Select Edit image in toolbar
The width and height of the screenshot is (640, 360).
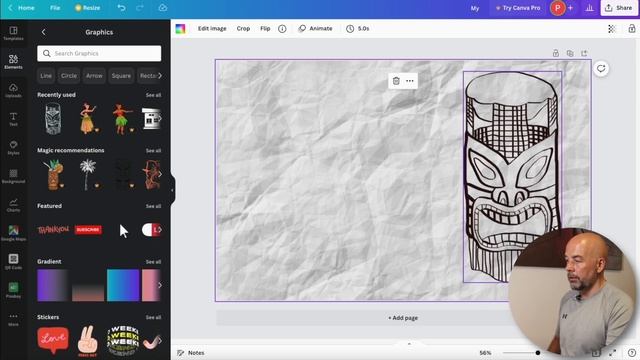pyautogui.click(x=212, y=29)
